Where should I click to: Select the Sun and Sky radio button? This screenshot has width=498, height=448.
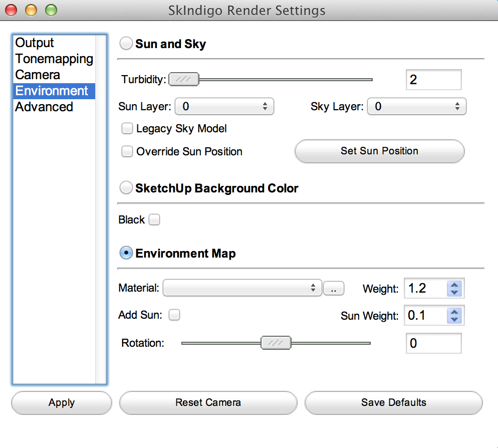(x=126, y=44)
